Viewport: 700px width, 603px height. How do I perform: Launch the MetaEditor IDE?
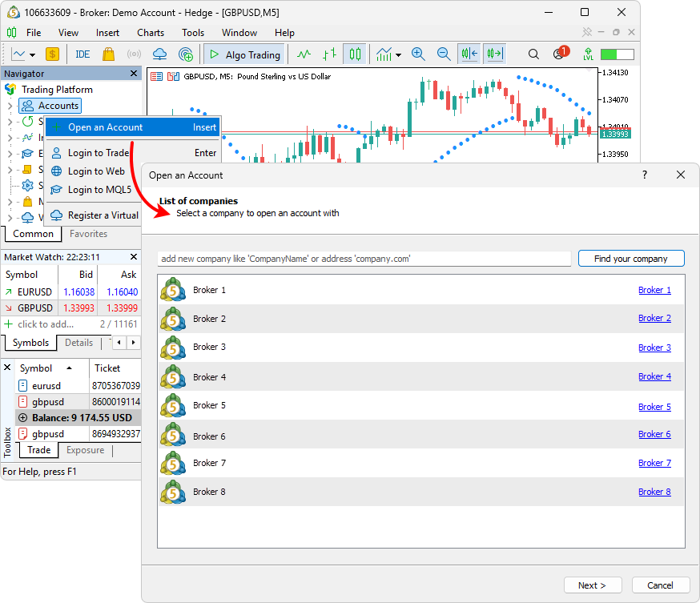(82, 54)
